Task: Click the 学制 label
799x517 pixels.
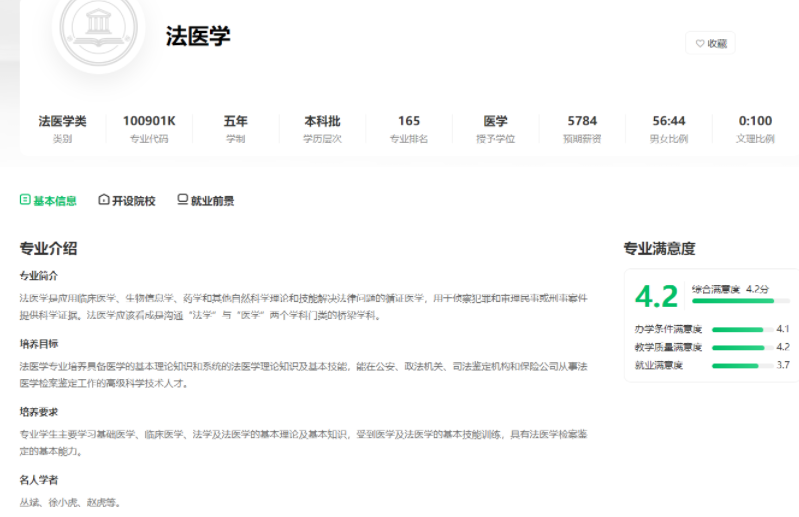Action: 235,139
